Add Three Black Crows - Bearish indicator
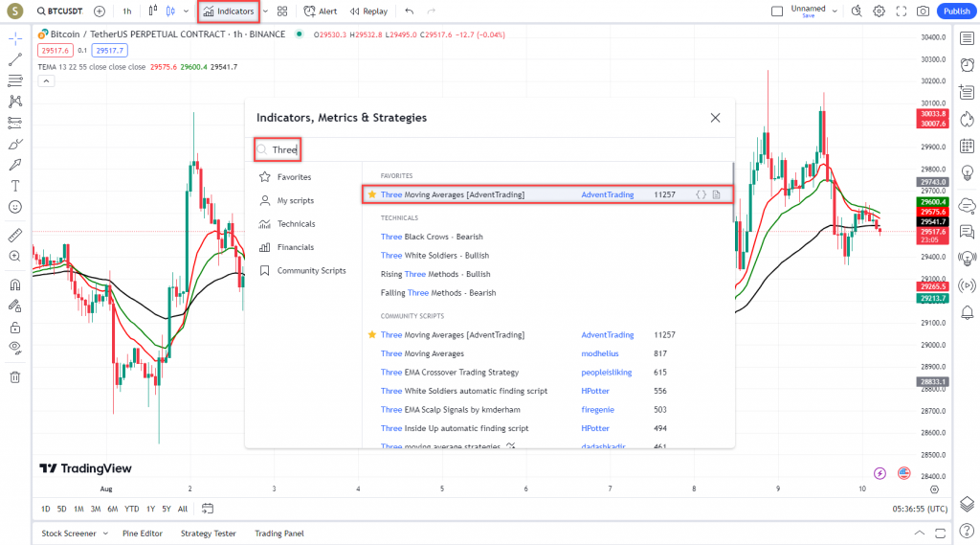980x545 pixels. 432,237
